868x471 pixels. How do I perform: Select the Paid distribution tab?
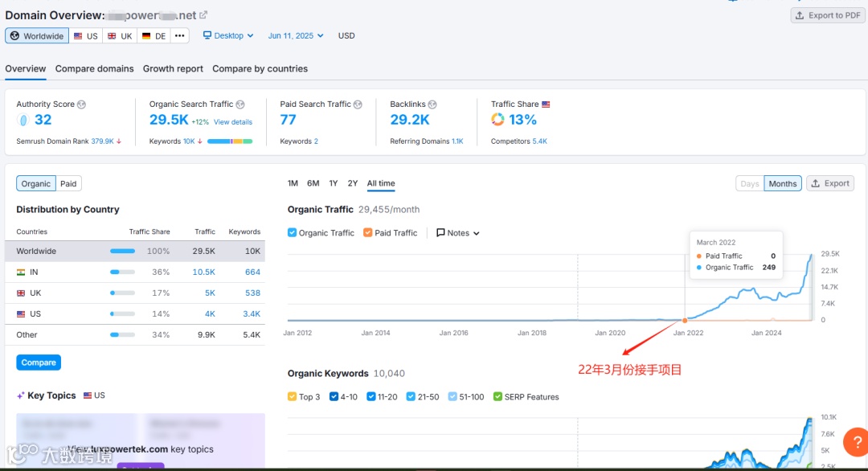point(68,184)
